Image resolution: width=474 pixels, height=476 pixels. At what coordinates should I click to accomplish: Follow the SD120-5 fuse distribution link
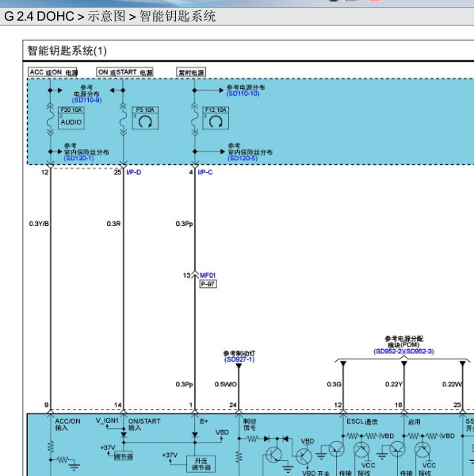pos(243,158)
